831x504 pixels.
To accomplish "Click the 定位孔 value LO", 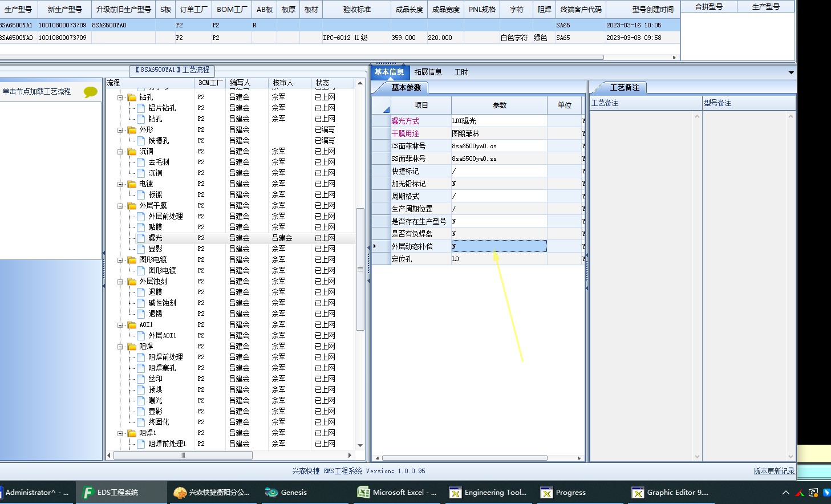I will 499,259.
